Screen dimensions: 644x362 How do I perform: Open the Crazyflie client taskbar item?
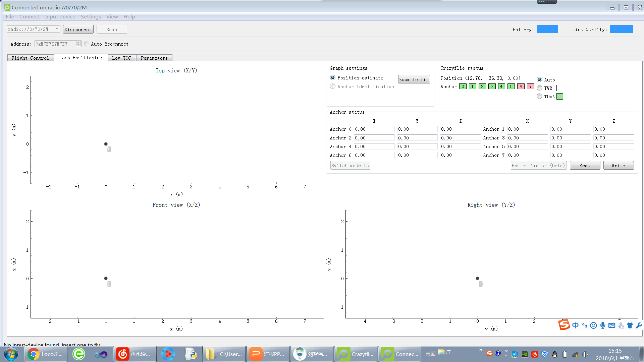pos(356,354)
